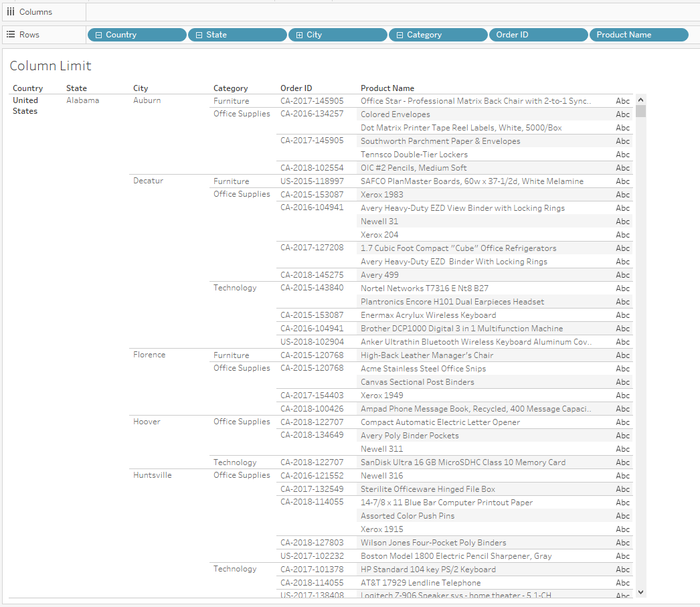Select order CA-2018-127803
Screen dimensions: 700x607
[x=312, y=543]
